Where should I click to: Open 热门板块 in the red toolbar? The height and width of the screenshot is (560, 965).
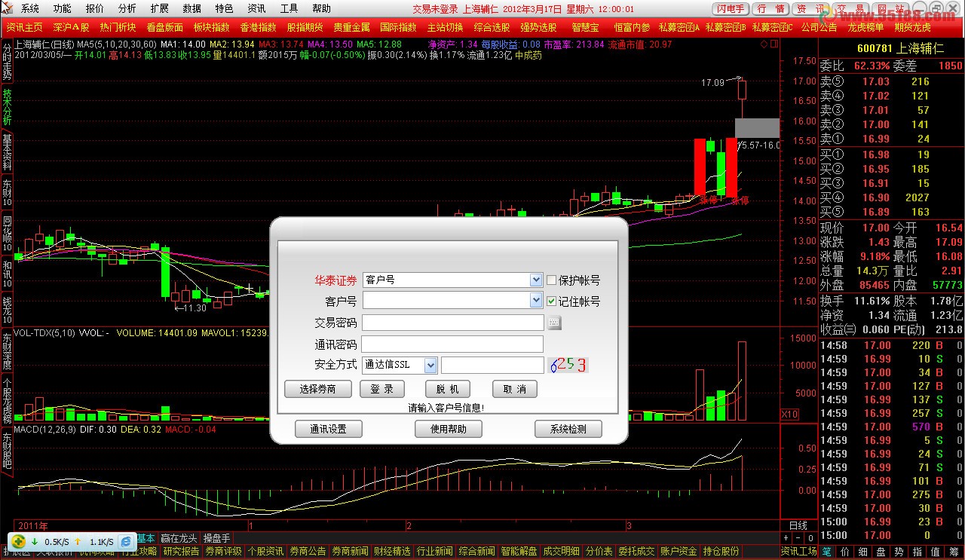pos(118,27)
